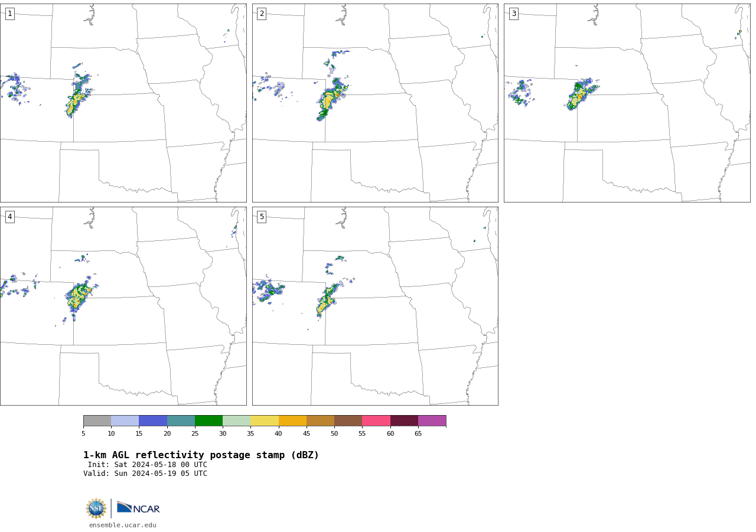Click the colorbar tick label 65
Image resolution: width=756 pixels, height=532 pixels.
point(418,433)
